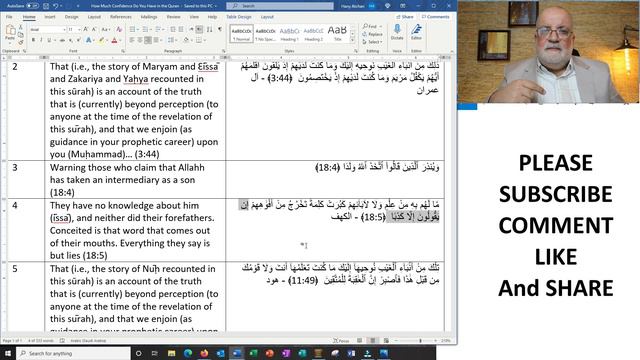Center the text
The height and width of the screenshot is (360, 640).
140,40
